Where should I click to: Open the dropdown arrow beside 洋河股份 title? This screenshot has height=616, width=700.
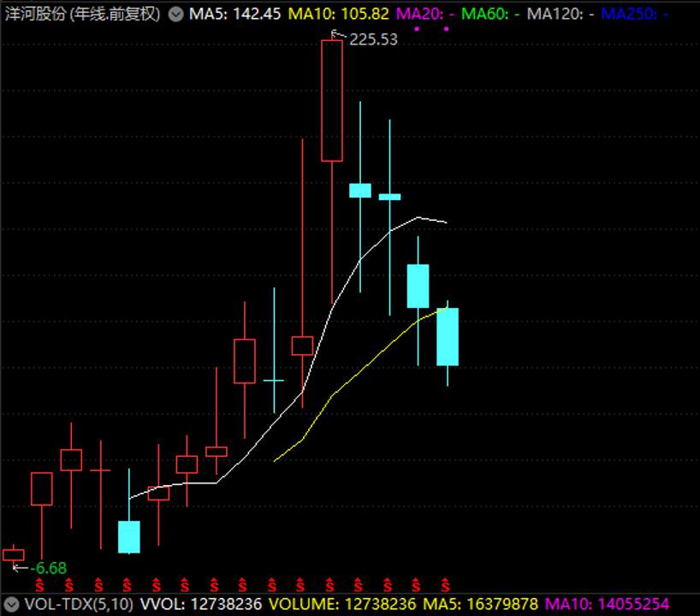pos(175,15)
